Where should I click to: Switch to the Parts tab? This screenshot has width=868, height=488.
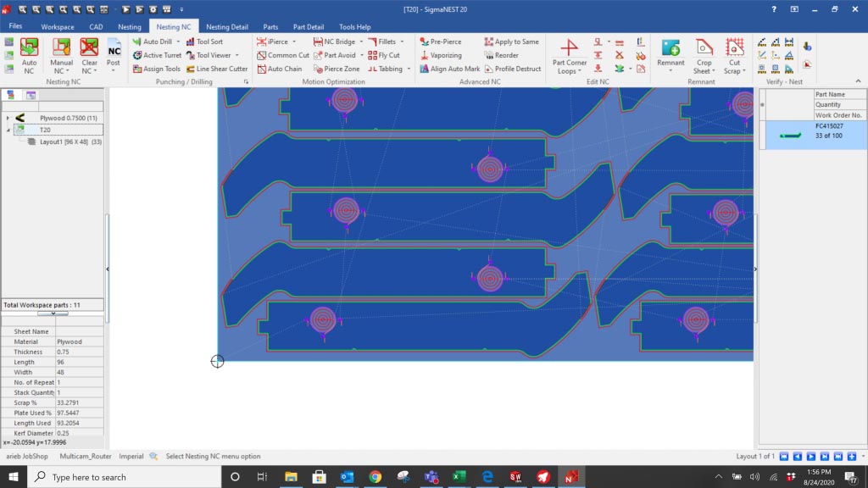[x=270, y=26]
